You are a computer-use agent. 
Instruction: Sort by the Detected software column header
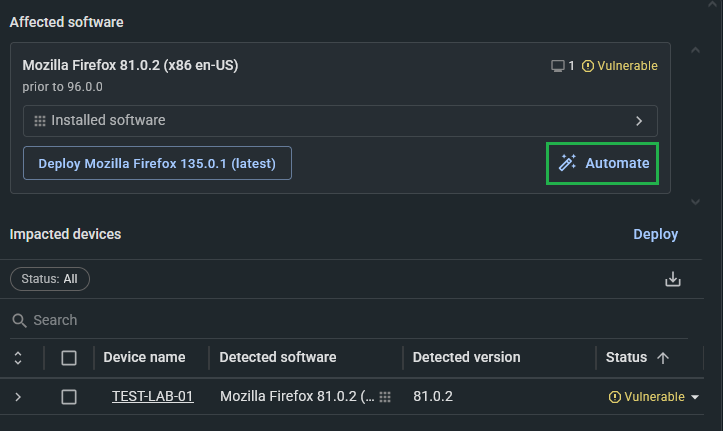278,357
